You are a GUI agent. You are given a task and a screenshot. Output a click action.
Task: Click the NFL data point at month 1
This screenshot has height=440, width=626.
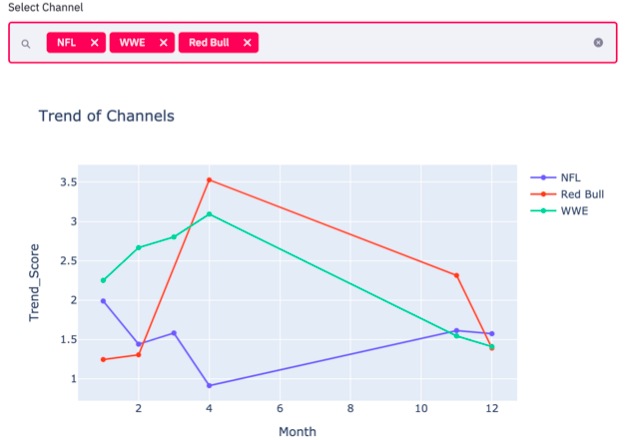(103, 301)
